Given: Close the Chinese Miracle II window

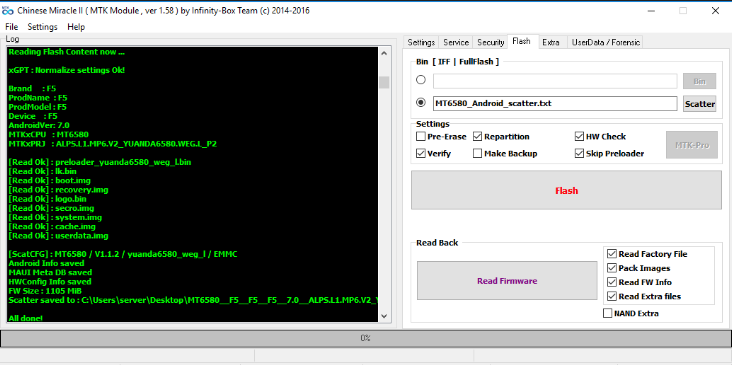Looking at the screenshot, I should [715, 10].
